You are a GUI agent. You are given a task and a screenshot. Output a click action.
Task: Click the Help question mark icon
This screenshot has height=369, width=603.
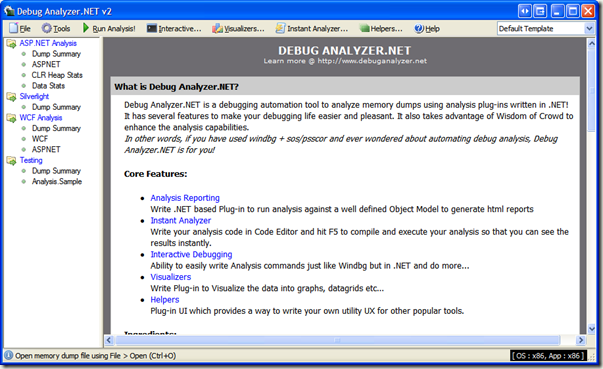[x=419, y=28]
